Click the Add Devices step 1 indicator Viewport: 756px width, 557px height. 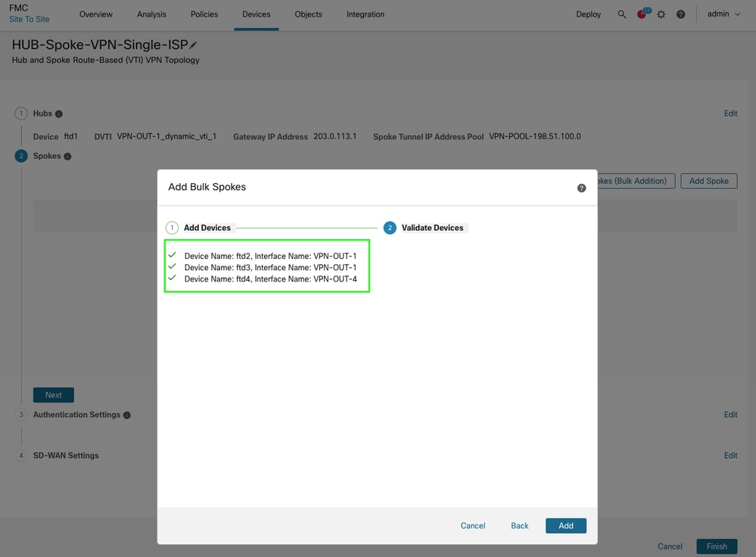pos(173,228)
